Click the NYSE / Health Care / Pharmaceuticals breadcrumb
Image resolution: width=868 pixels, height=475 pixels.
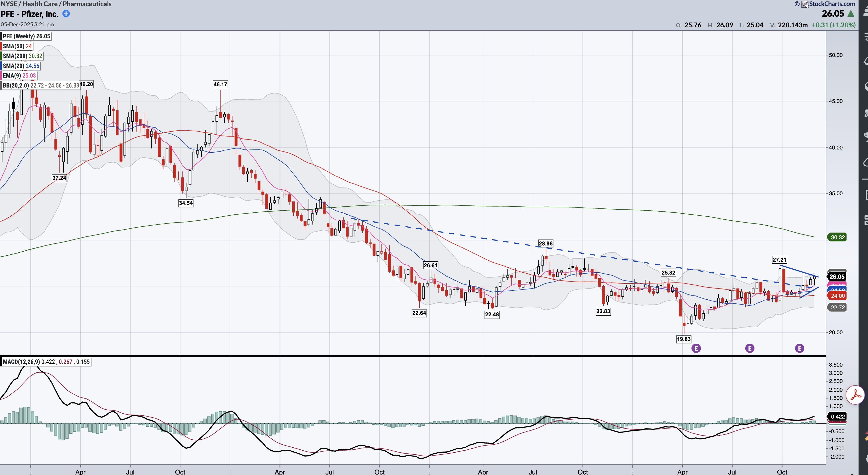[56, 4]
